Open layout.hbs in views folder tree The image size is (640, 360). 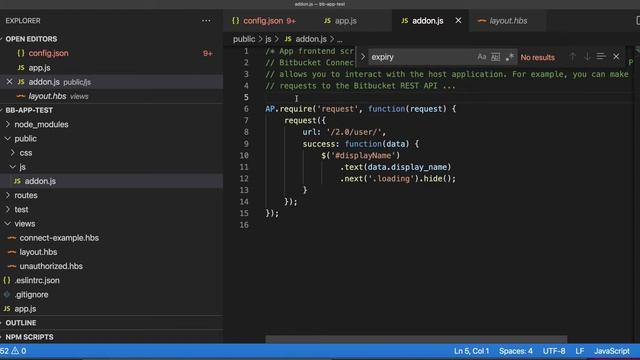[111, 252]
